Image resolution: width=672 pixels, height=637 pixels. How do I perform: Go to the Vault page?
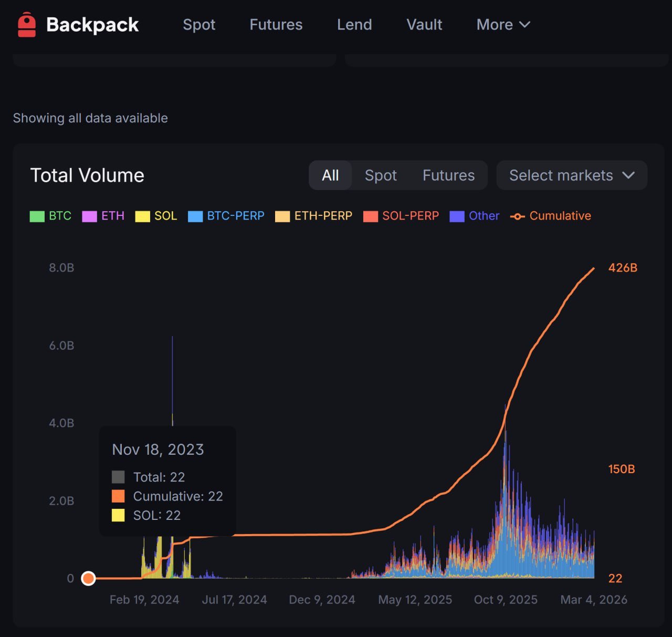[424, 25]
